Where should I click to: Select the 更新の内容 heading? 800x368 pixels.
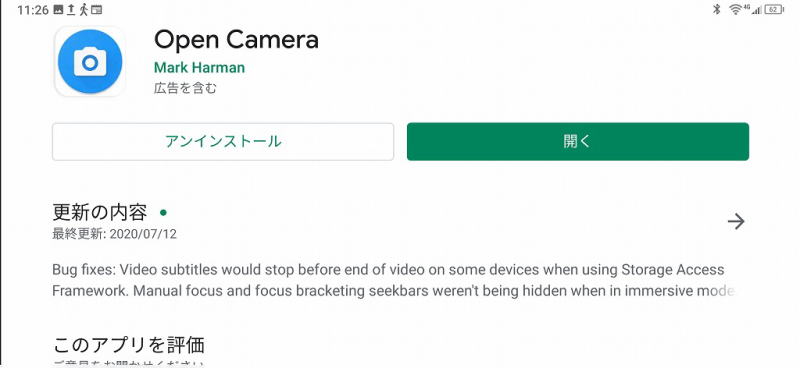99,212
